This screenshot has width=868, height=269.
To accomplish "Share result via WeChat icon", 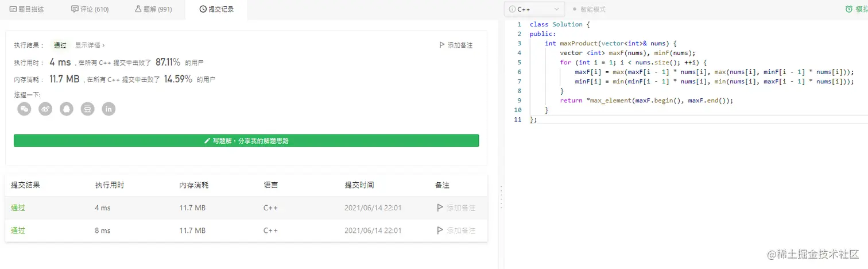I will (x=24, y=109).
